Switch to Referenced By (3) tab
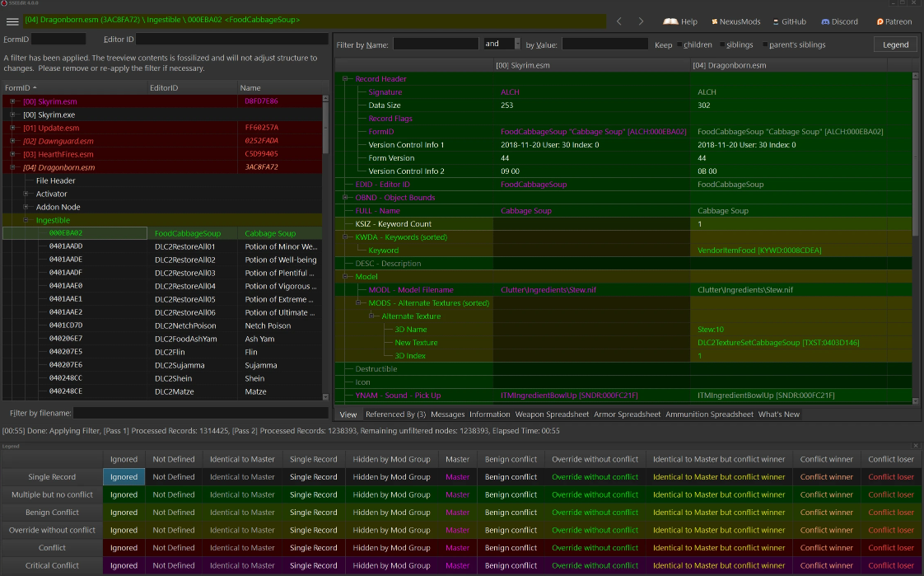The image size is (924, 576). pyautogui.click(x=395, y=414)
